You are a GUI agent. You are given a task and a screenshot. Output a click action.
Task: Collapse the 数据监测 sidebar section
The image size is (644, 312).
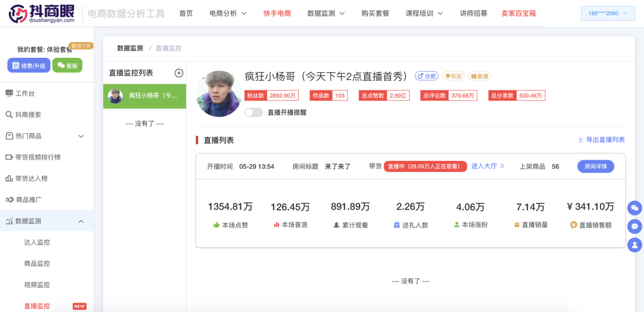[x=47, y=221]
